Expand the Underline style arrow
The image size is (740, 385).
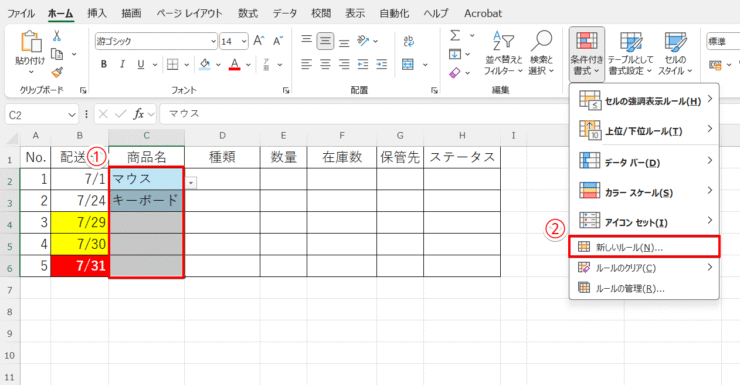[x=154, y=65]
